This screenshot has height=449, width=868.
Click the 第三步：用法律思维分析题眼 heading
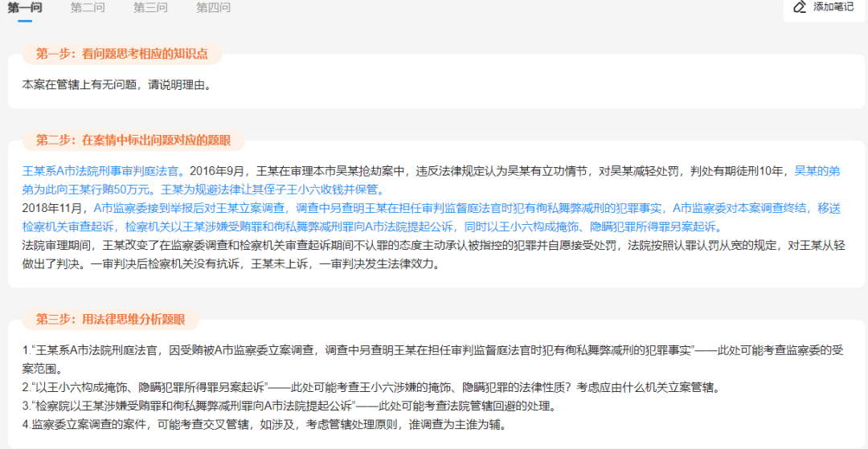110,320
